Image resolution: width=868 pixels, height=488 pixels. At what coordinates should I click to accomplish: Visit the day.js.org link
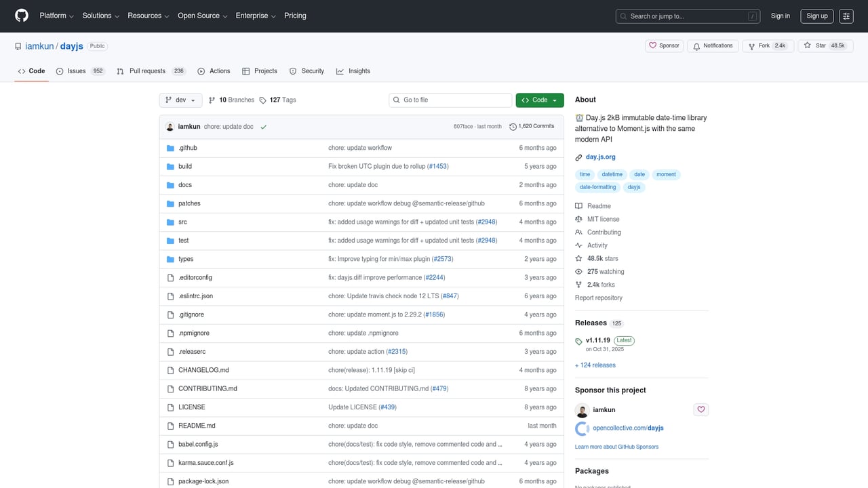coord(600,157)
